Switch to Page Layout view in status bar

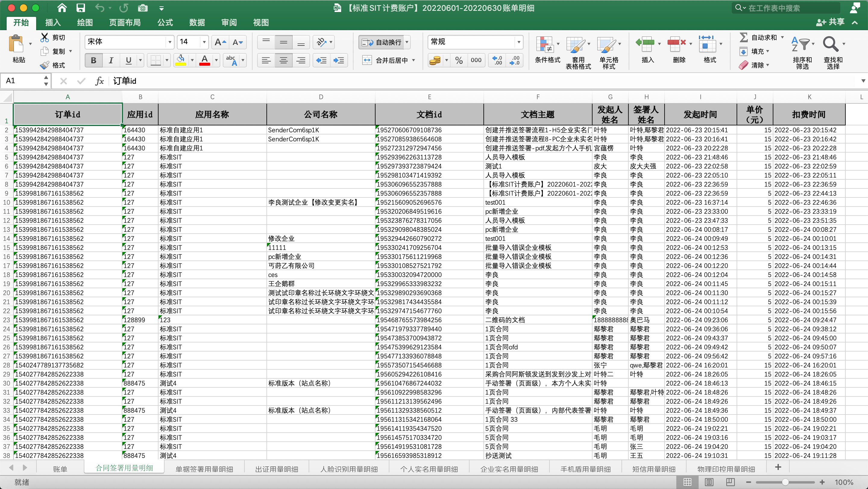click(709, 482)
